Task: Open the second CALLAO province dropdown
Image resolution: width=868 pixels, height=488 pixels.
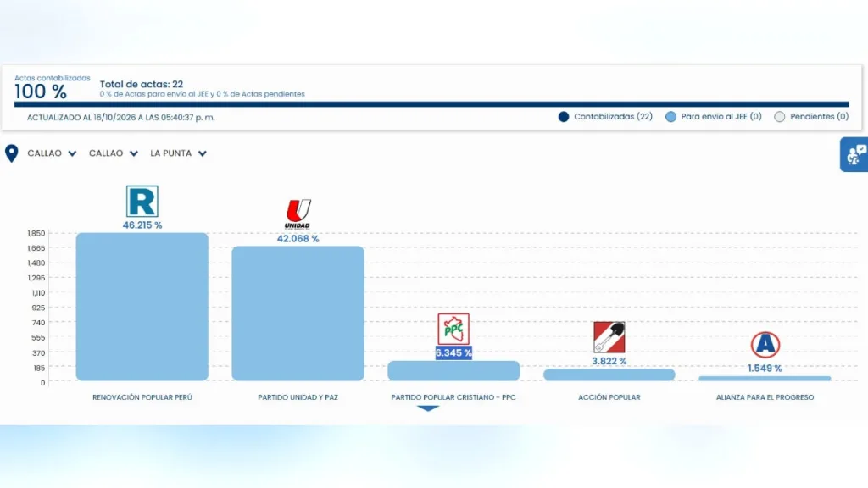Action: click(x=113, y=153)
